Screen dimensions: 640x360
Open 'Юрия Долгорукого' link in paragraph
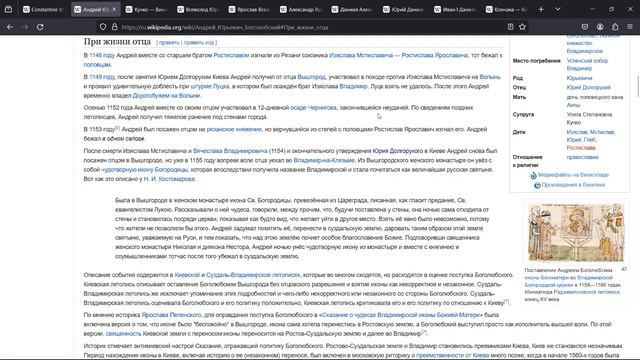[398, 151]
